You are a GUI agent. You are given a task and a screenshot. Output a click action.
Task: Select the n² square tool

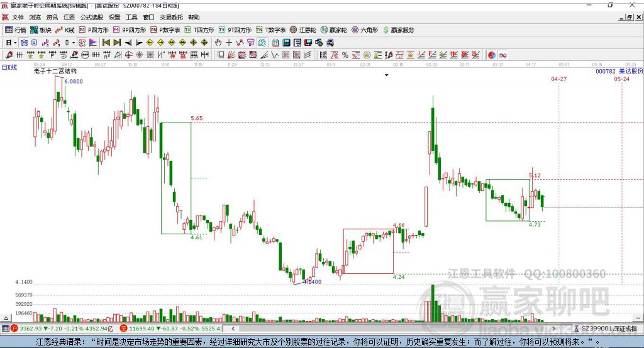tap(107, 55)
